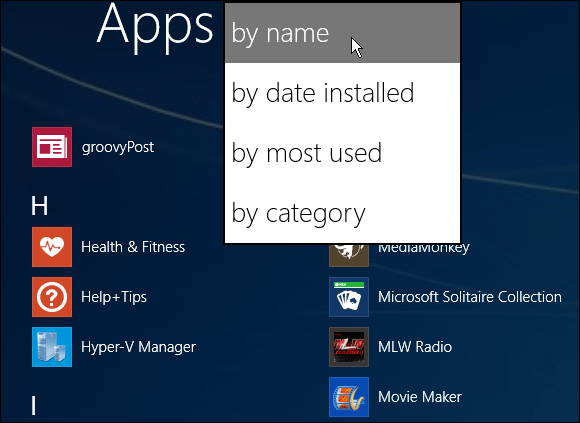This screenshot has width=580, height=423.
Task: Jump to the H letter group header
Action: click(x=40, y=206)
